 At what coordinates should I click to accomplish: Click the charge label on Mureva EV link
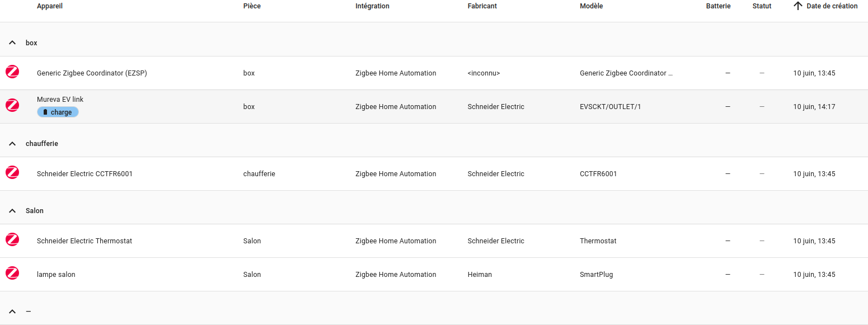click(x=58, y=112)
